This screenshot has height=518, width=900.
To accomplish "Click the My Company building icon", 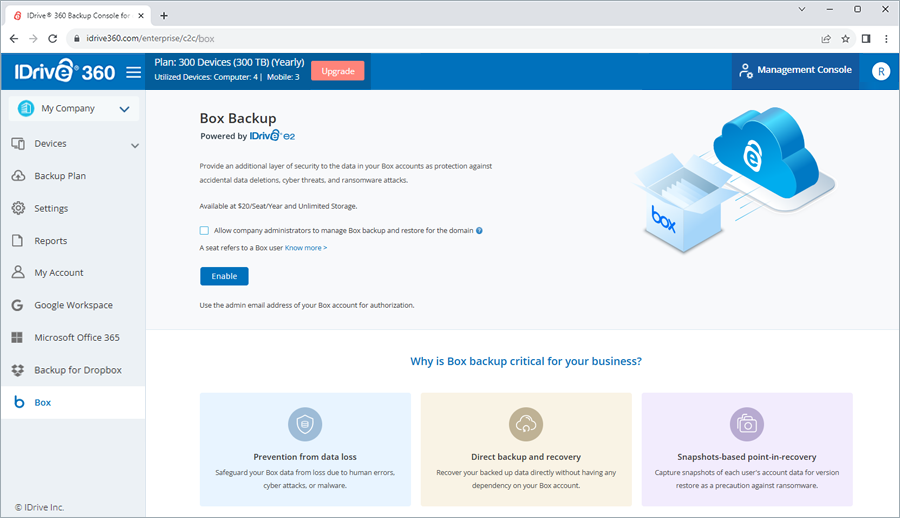I will (x=26, y=108).
